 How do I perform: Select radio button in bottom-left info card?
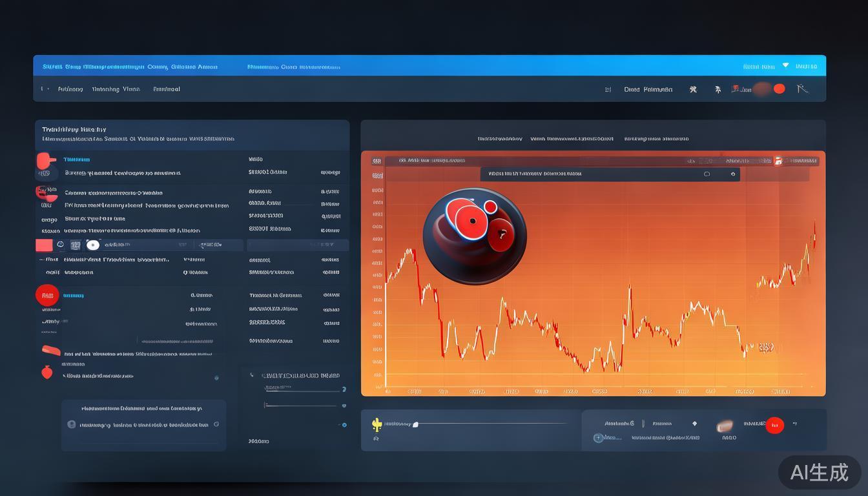[x=72, y=424]
